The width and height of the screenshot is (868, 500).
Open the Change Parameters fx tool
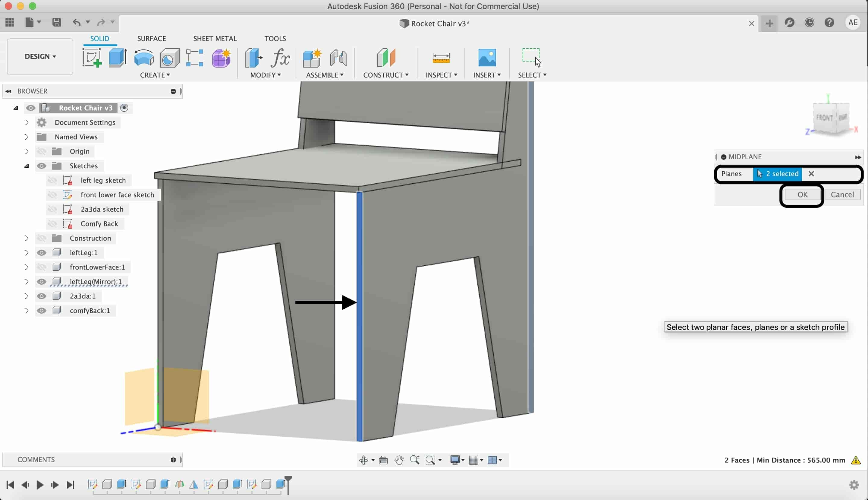coord(280,58)
